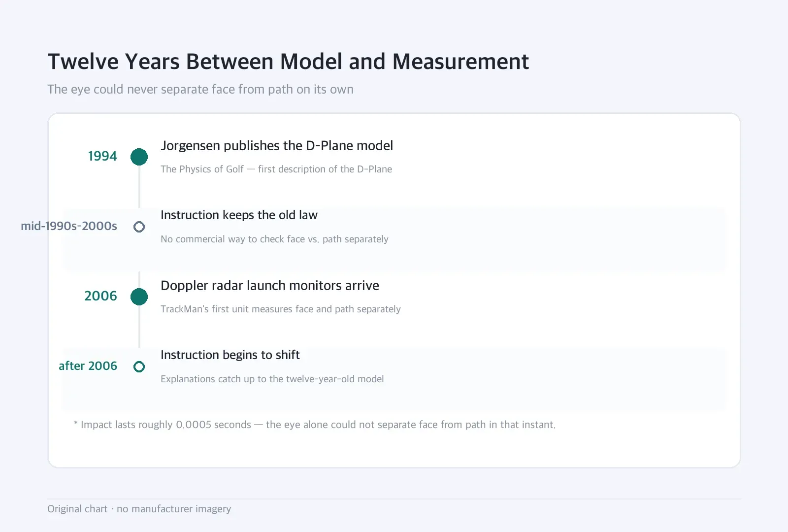The height and width of the screenshot is (532, 788).
Task: Click the 'Original chart · no manufacturer imagery' credit
Action: (139, 509)
